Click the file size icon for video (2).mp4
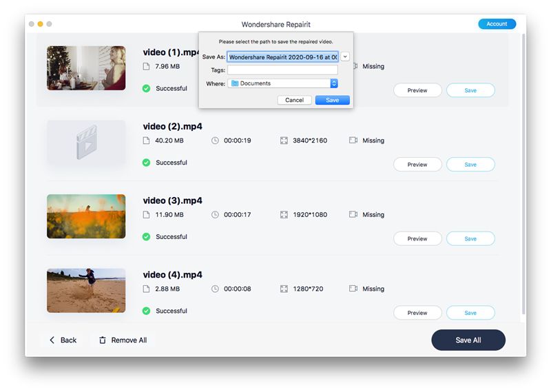 point(146,141)
